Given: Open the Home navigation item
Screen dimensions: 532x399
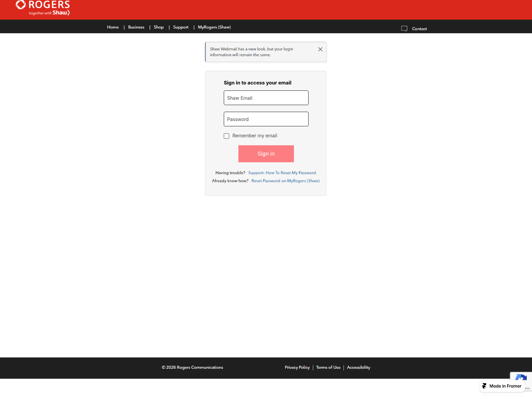Looking at the screenshot, I should [113, 27].
